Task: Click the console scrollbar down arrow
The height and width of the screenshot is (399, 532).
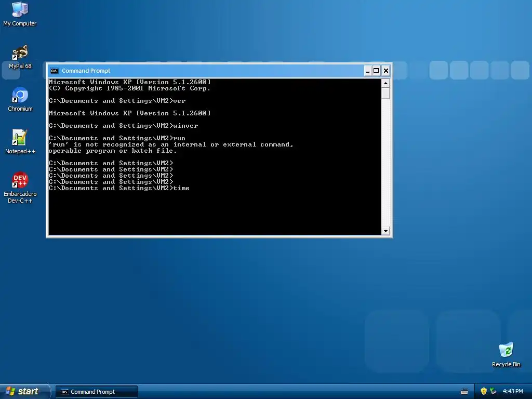Action: 385,231
